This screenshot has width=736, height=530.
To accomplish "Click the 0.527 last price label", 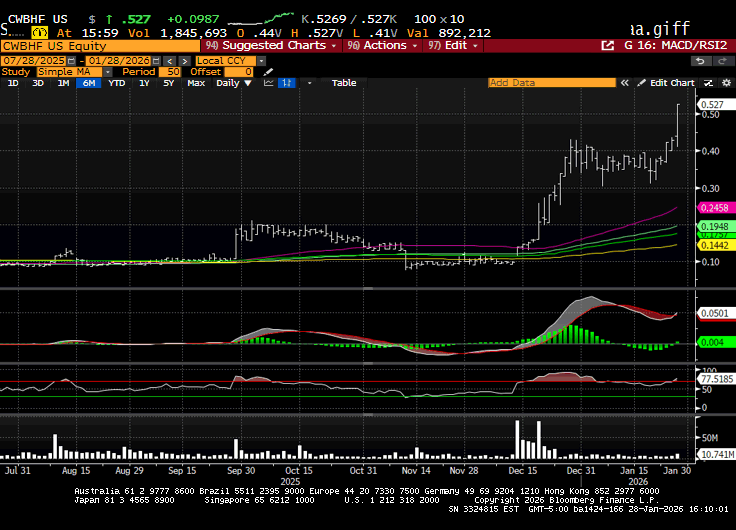I will pos(716,105).
